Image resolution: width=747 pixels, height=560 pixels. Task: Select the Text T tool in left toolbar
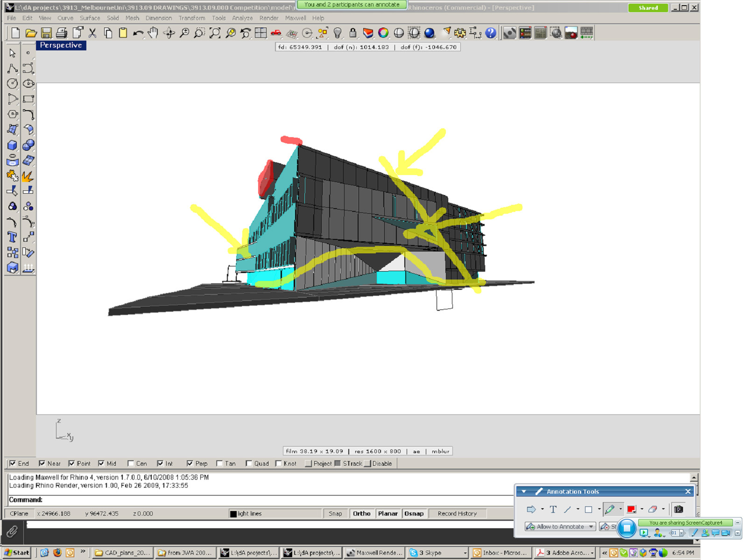tap(13, 237)
